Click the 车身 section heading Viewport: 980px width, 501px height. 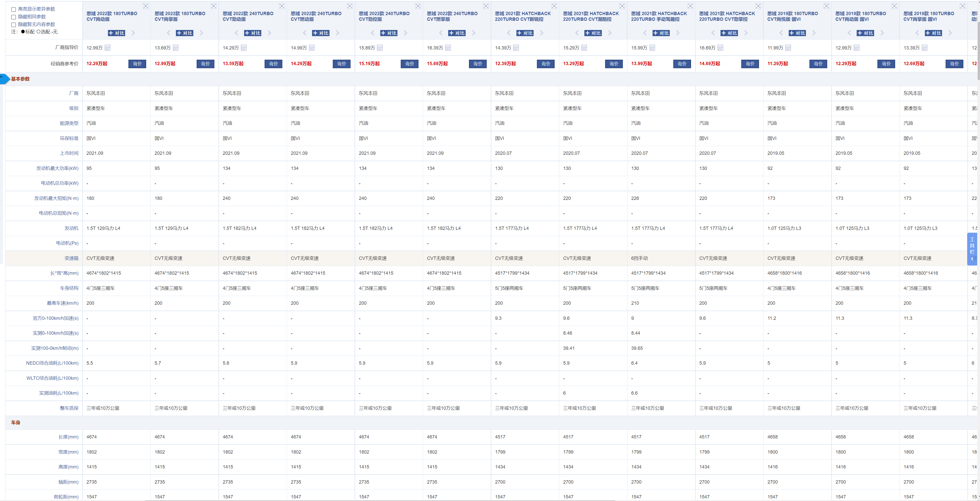click(15, 423)
